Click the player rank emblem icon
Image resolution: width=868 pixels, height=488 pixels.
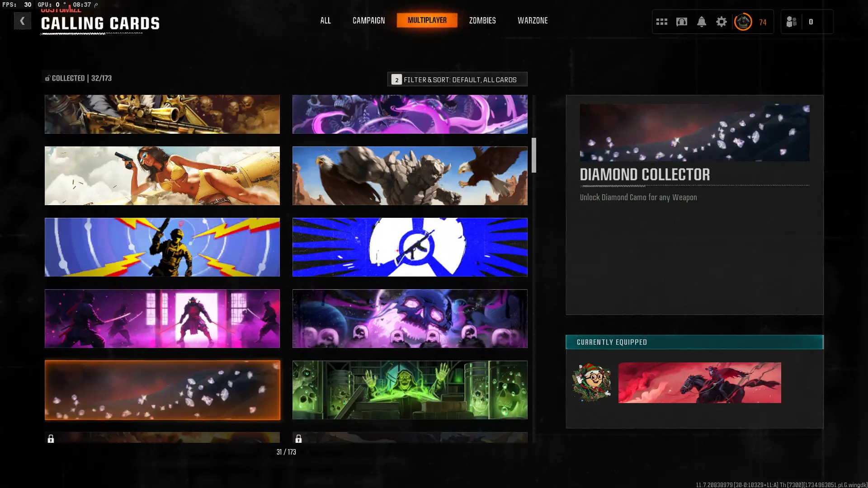[743, 22]
